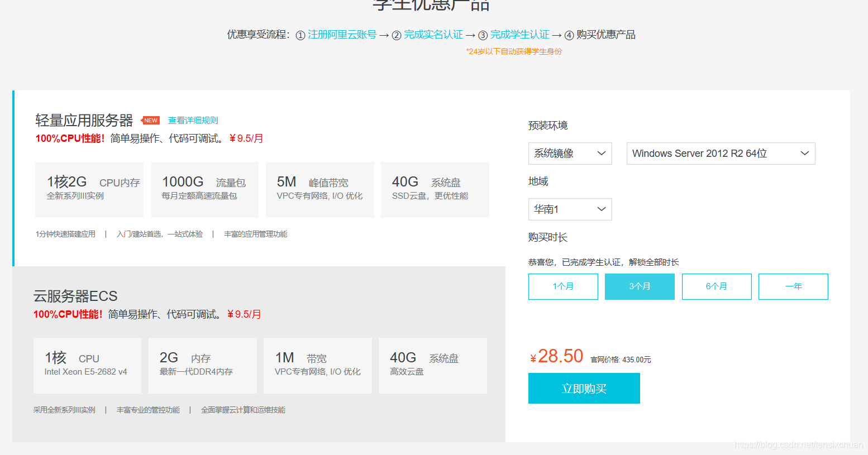Click the 1分钟快速搭建应用 text

(65, 234)
